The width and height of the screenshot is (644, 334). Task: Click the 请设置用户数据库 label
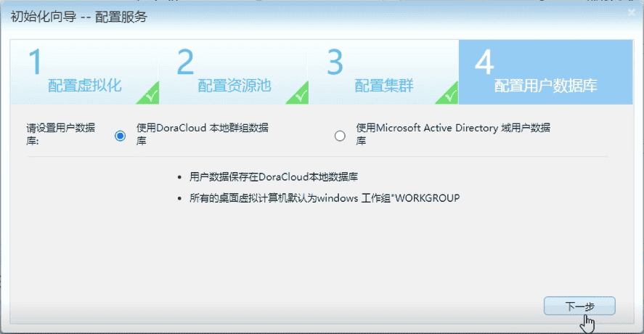pyautogui.click(x=61, y=134)
